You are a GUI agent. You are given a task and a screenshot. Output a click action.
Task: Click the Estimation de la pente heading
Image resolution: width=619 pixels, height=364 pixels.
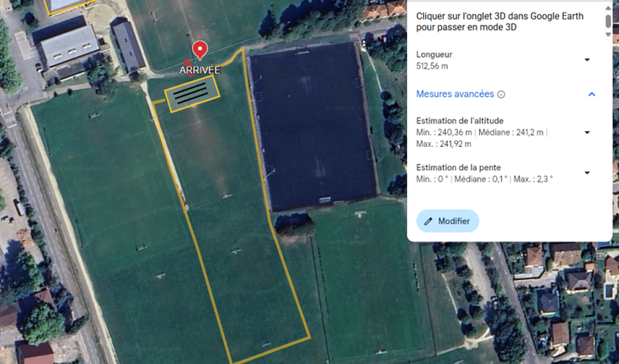[x=458, y=167]
